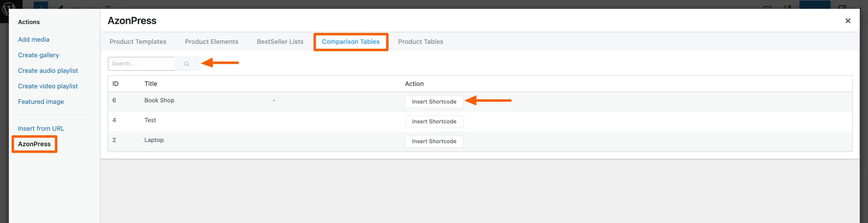Screen dimensions: 868x223
Task: Click Insert from URL
Action: pos(41,128)
